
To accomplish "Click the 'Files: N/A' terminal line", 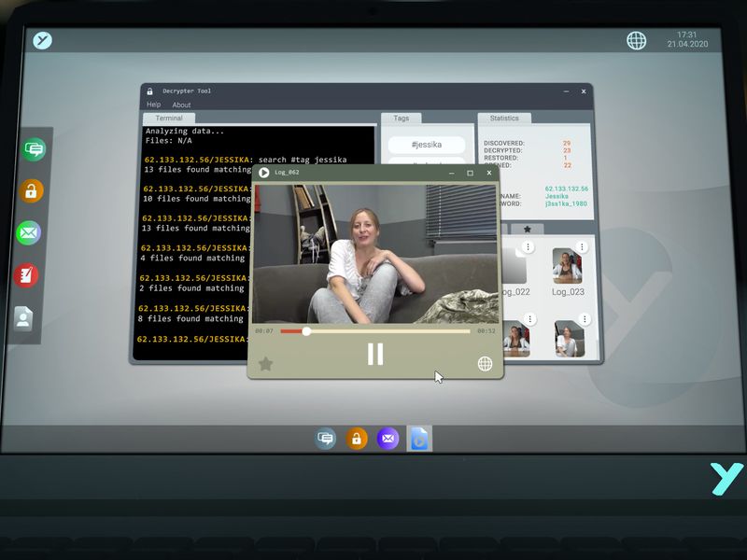I will (x=169, y=141).
